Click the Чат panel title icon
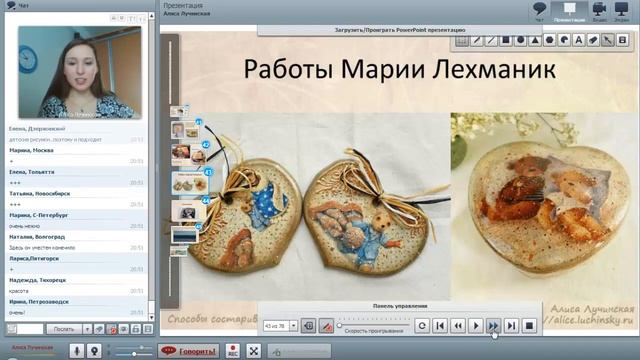This screenshot has height=360, width=640. (x=11, y=5)
